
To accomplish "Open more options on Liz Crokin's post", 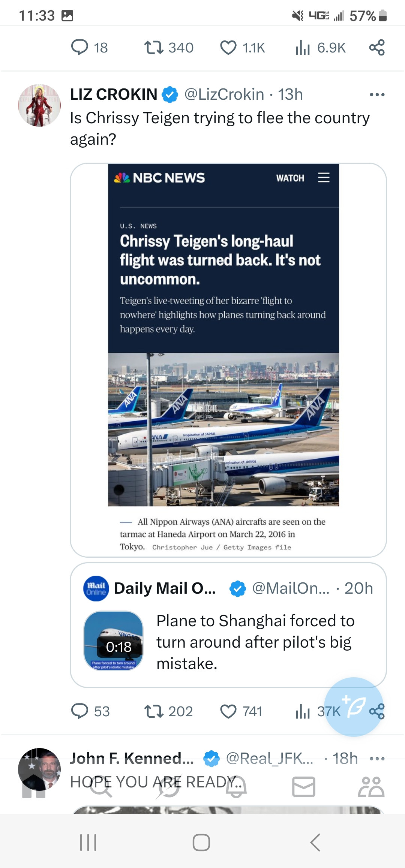I will [x=377, y=94].
